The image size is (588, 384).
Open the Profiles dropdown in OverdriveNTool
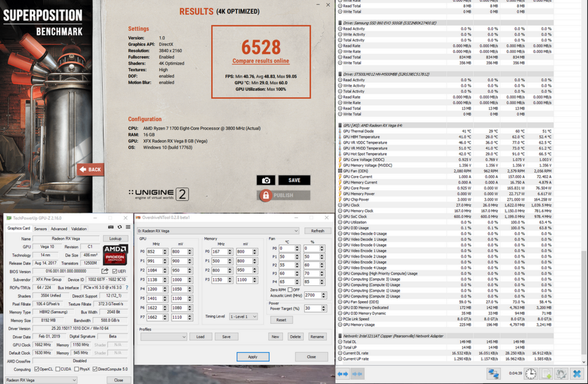(x=163, y=337)
